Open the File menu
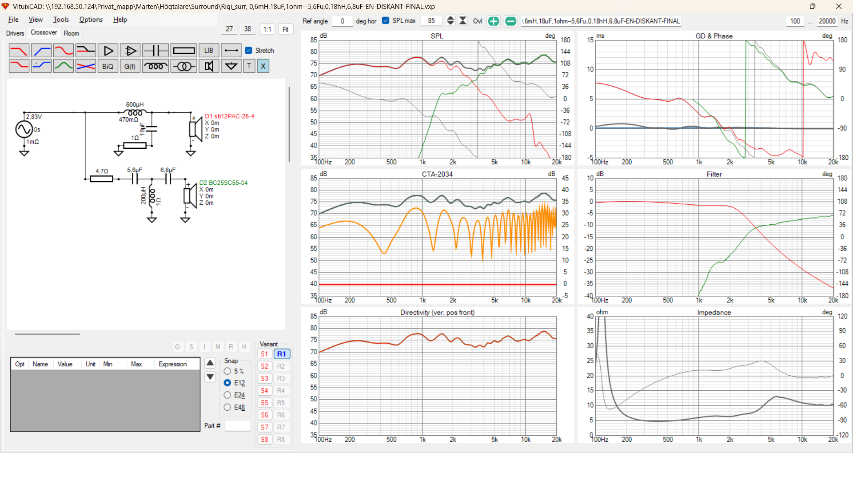 click(13, 20)
